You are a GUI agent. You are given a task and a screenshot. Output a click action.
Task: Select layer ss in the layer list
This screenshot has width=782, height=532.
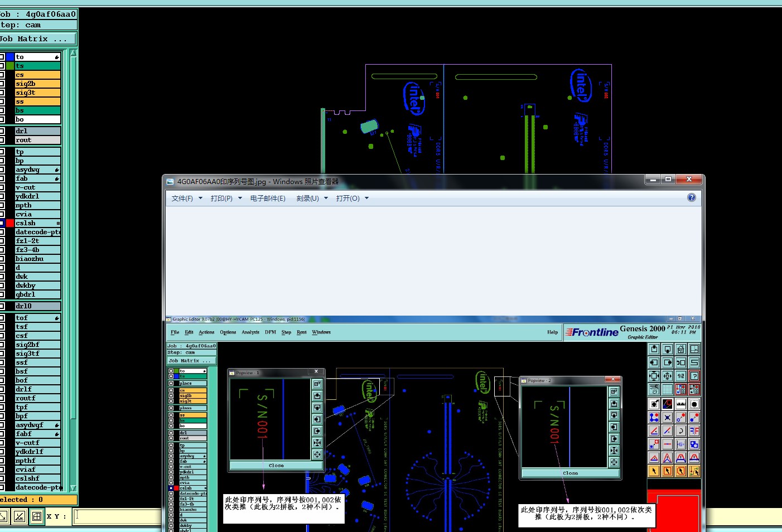(x=37, y=101)
